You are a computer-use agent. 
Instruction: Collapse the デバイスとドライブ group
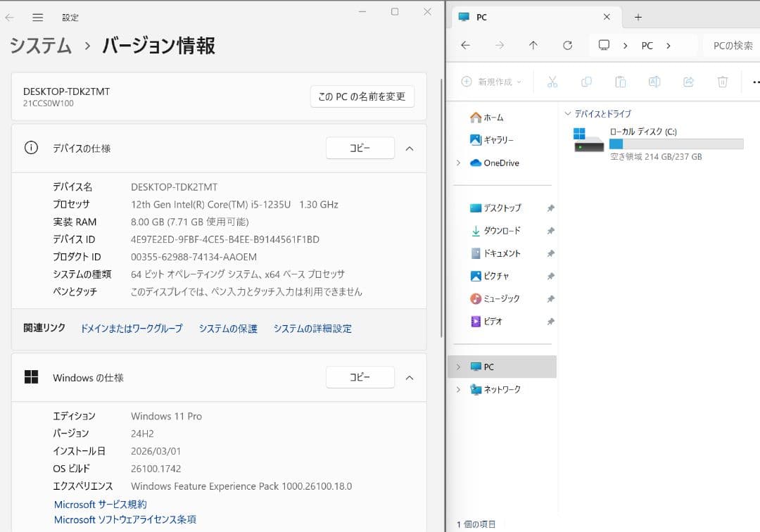coord(568,113)
